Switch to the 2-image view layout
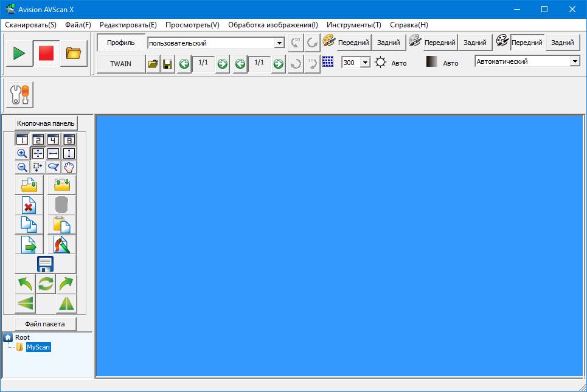 click(x=38, y=140)
